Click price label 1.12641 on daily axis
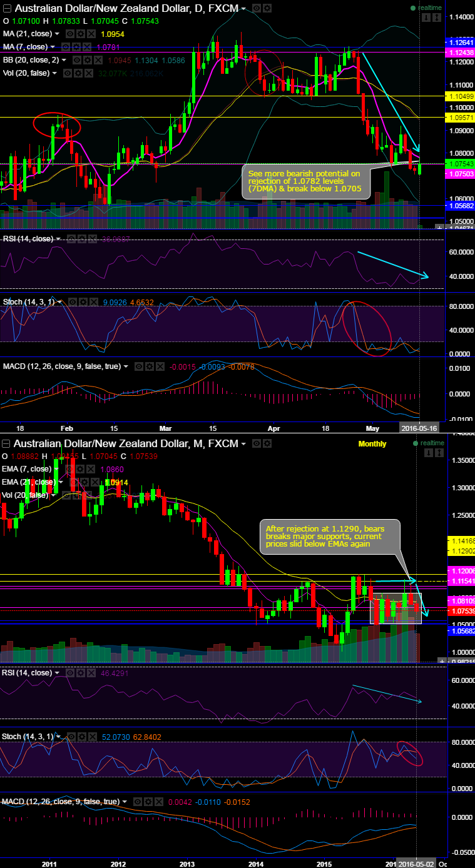 pos(459,43)
